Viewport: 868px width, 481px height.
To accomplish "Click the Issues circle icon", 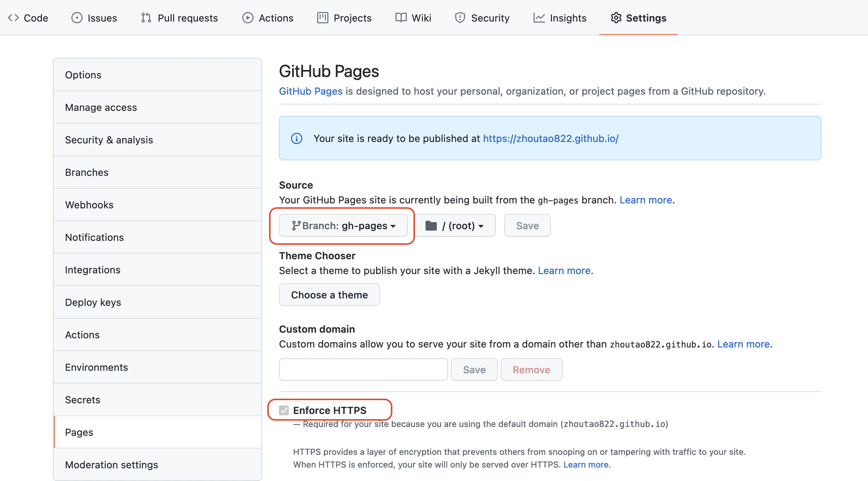I will [77, 18].
